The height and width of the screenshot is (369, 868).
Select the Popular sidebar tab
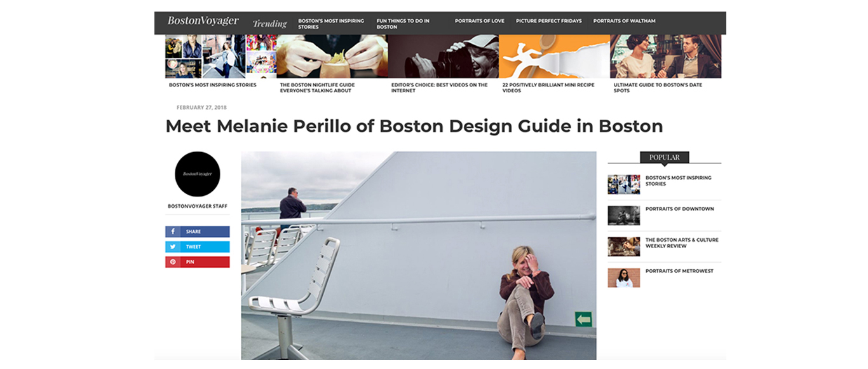[x=664, y=157]
